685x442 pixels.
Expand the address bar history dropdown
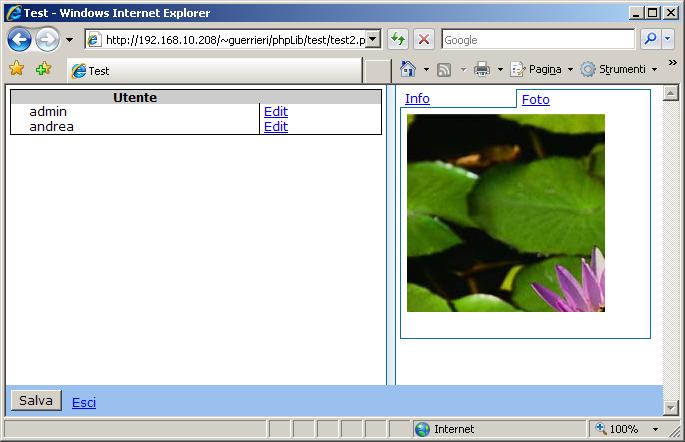(x=373, y=40)
